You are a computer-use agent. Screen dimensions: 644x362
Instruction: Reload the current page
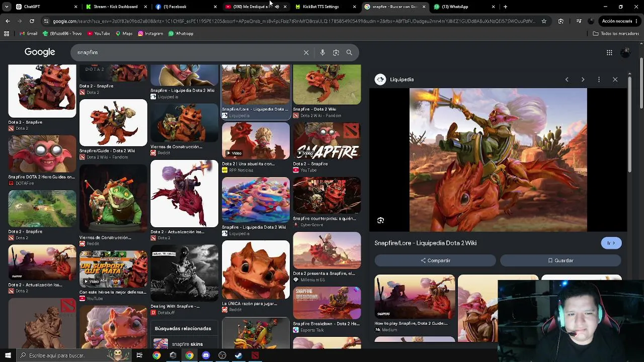point(32,21)
